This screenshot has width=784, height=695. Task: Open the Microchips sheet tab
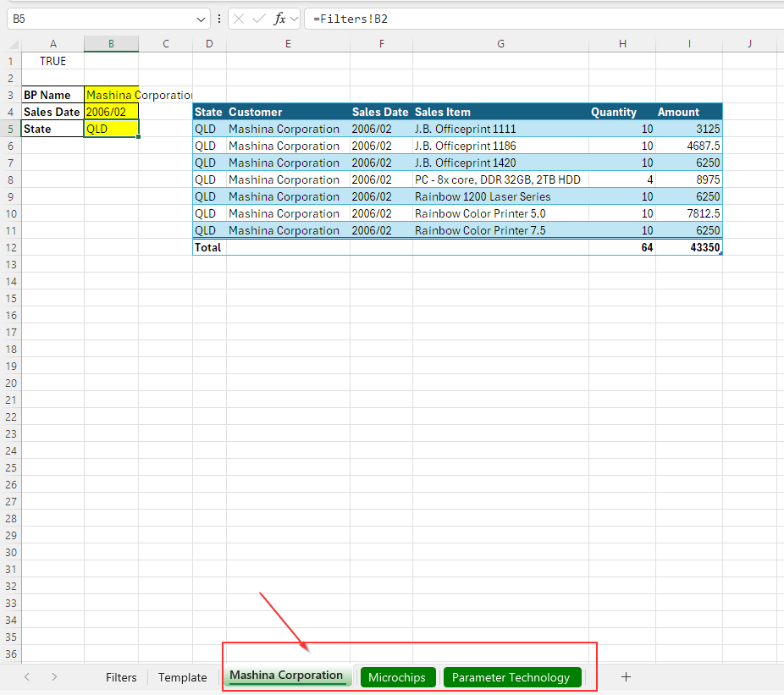[397, 677]
